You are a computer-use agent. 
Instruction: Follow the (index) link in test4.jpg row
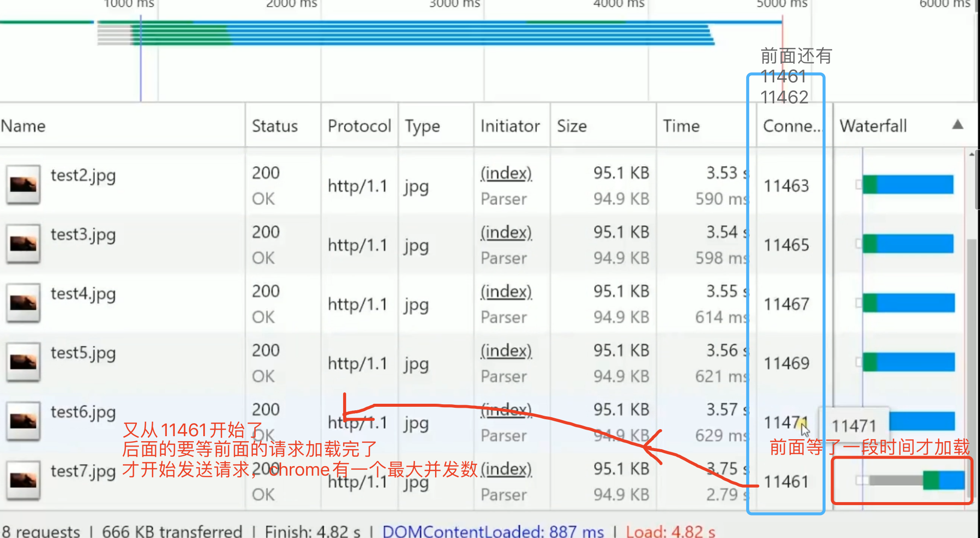pyautogui.click(x=506, y=291)
